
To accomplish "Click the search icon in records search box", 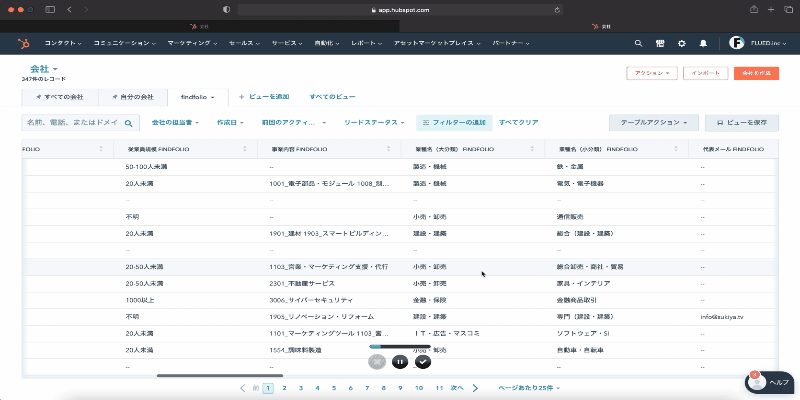I will 129,123.
